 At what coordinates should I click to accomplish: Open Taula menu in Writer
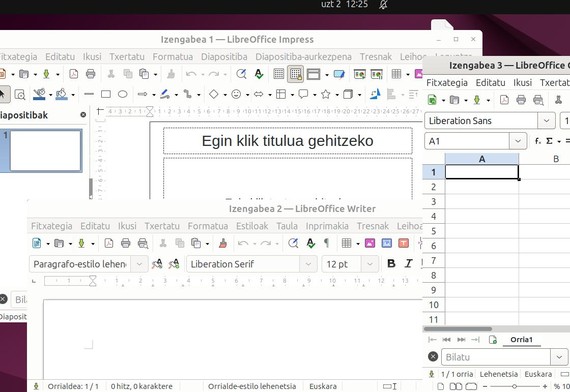point(287,226)
